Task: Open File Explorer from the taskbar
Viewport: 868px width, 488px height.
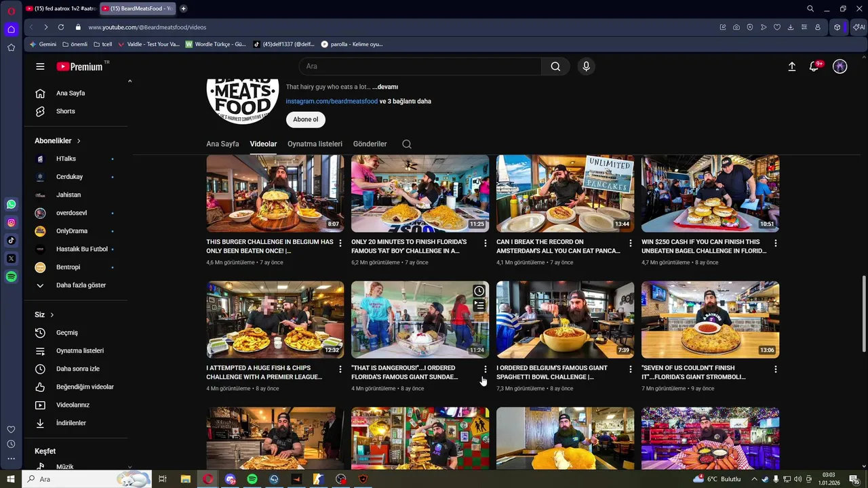Action: (185, 479)
